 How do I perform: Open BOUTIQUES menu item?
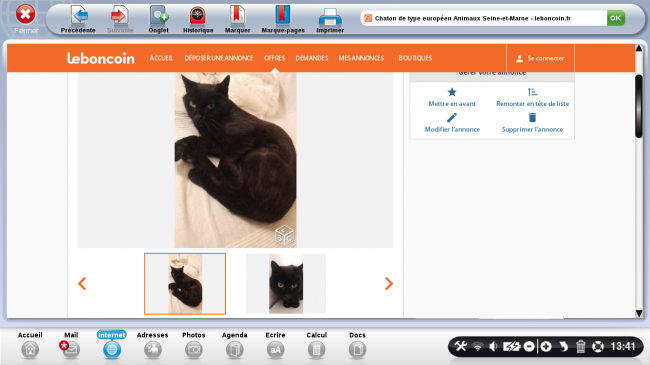pos(415,58)
